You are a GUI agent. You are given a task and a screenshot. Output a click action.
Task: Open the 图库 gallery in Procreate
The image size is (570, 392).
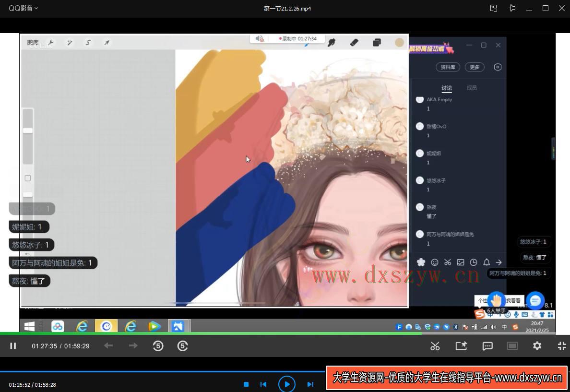point(33,43)
